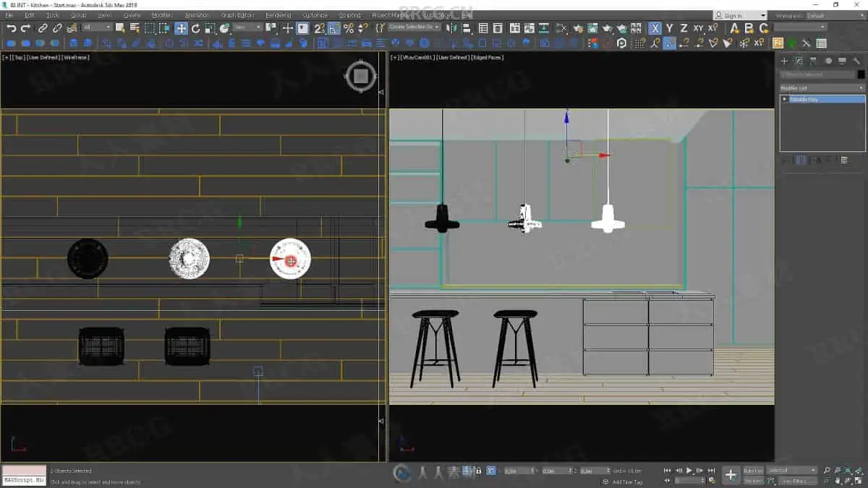
Task: Click the Render Setup teapot icon
Action: point(578,28)
